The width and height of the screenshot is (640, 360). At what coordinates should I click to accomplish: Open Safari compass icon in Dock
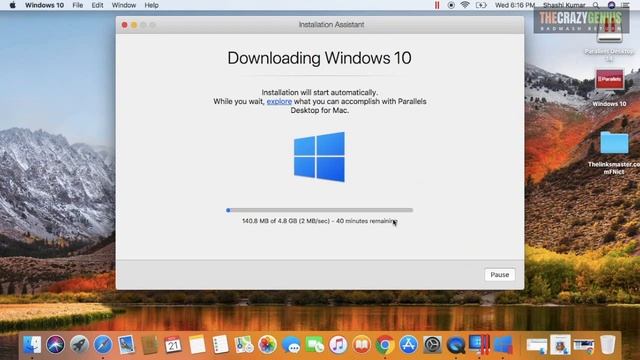point(103,345)
